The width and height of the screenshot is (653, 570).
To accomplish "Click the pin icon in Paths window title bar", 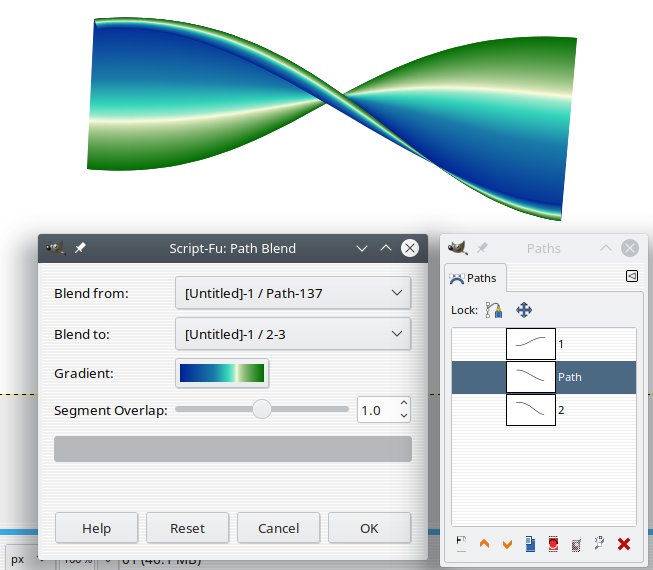I will coord(482,248).
